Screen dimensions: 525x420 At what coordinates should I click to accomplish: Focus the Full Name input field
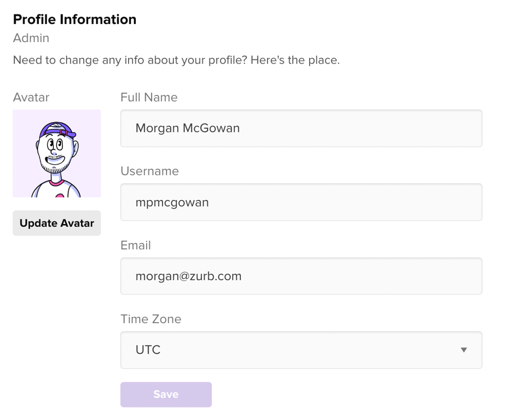[x=301, y=128]
